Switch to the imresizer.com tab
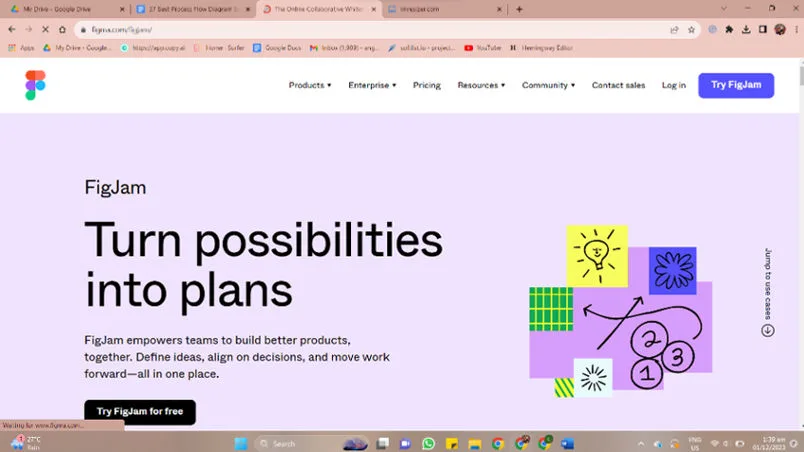The width and height of the screenshot is (804, 452). [444, 9]
